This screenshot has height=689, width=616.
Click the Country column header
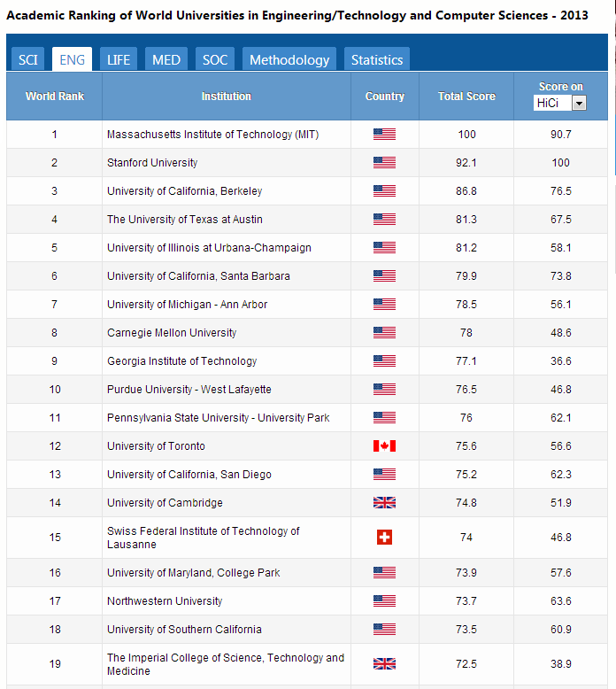tap(385, 97)
